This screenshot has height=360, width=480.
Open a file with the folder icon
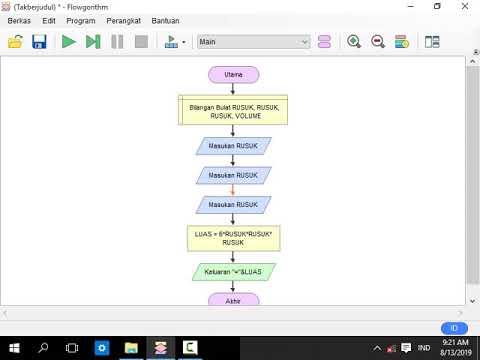click(15, 42)
